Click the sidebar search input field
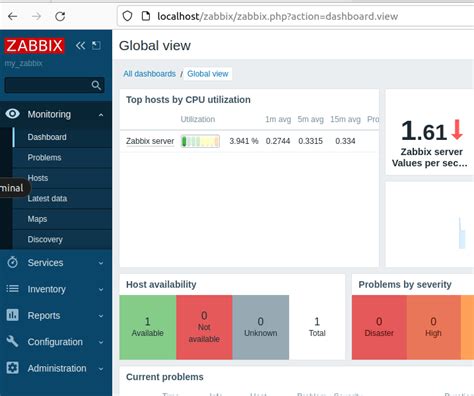Viewport: 474px width, 396px height. 54,85
